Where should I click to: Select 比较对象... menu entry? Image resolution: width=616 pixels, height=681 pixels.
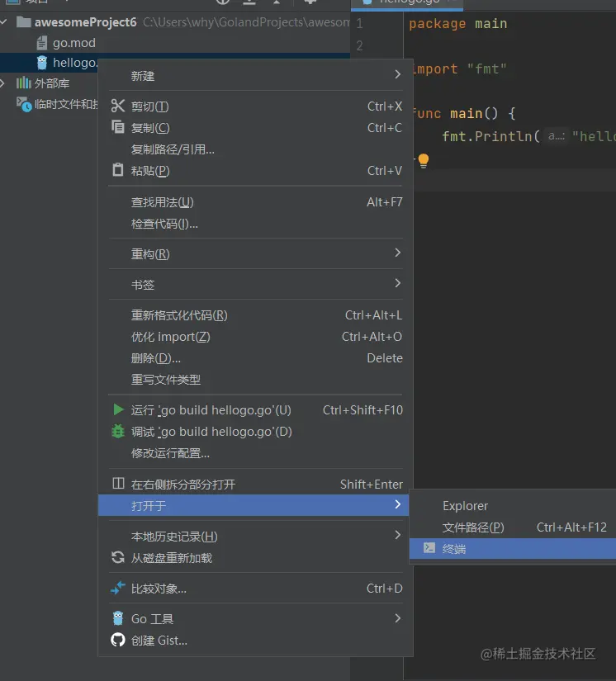click(x=255, y=589)
